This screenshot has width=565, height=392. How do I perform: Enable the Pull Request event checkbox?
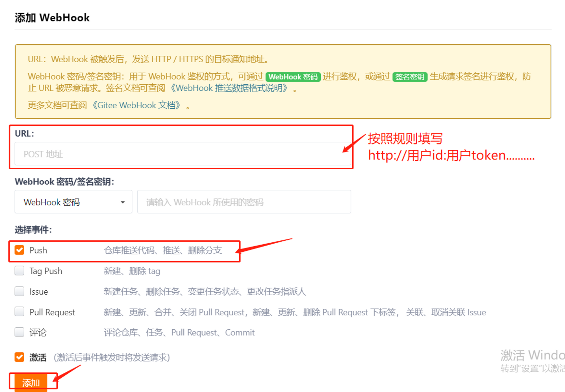[19, 312]
